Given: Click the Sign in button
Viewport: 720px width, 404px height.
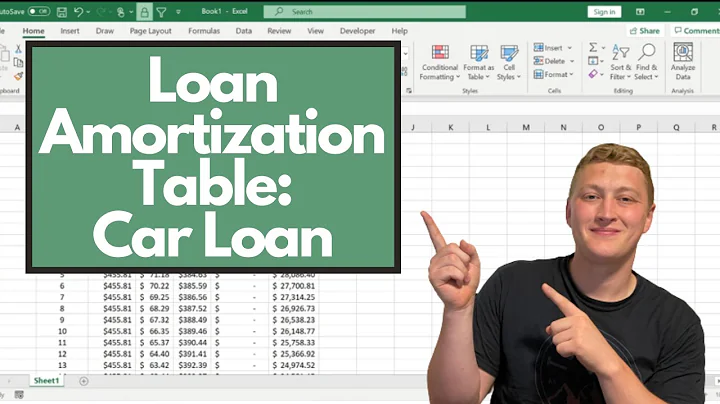Looking at the screenshot, I should pos(604,11).
